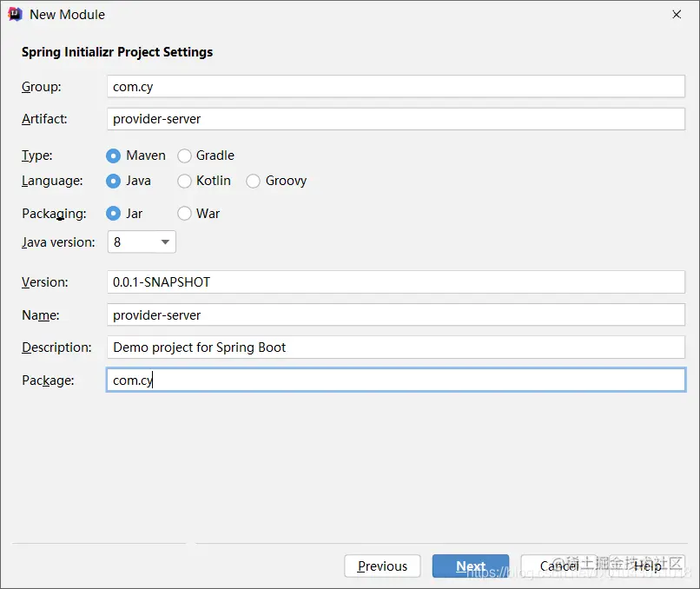Select the Gradle type radio button

click(184, 156)
